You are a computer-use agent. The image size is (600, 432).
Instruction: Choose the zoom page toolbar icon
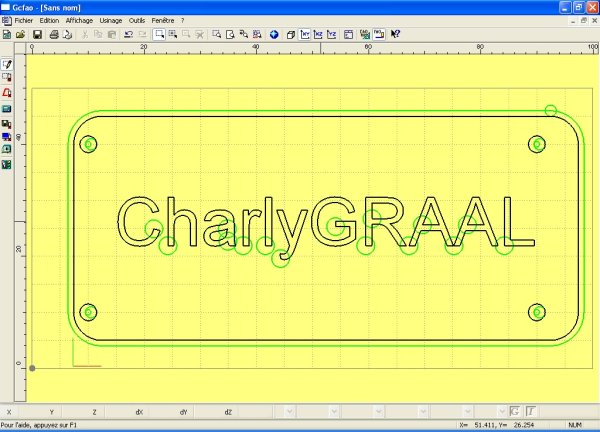[x=230, y=34]
